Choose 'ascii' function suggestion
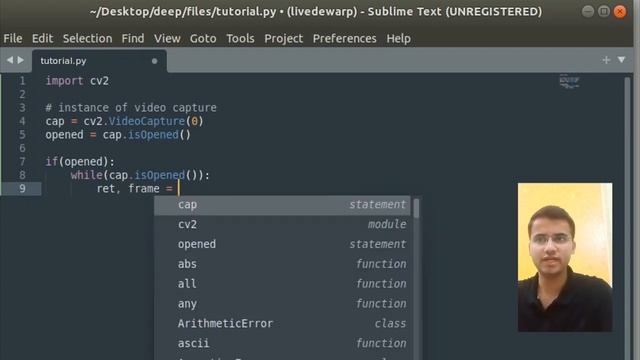Screen dimensions: 640x360 click(x=282, y=343)
